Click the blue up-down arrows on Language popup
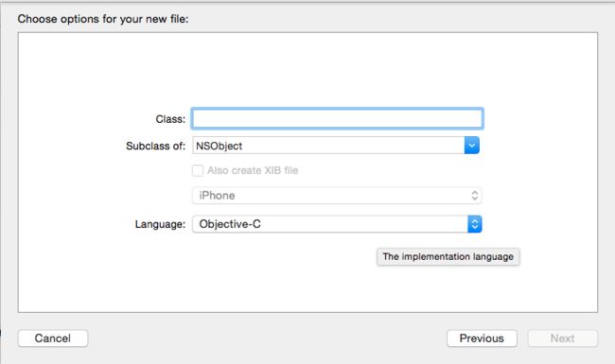Viewport: 615px width, 364px height. (475, 224)
